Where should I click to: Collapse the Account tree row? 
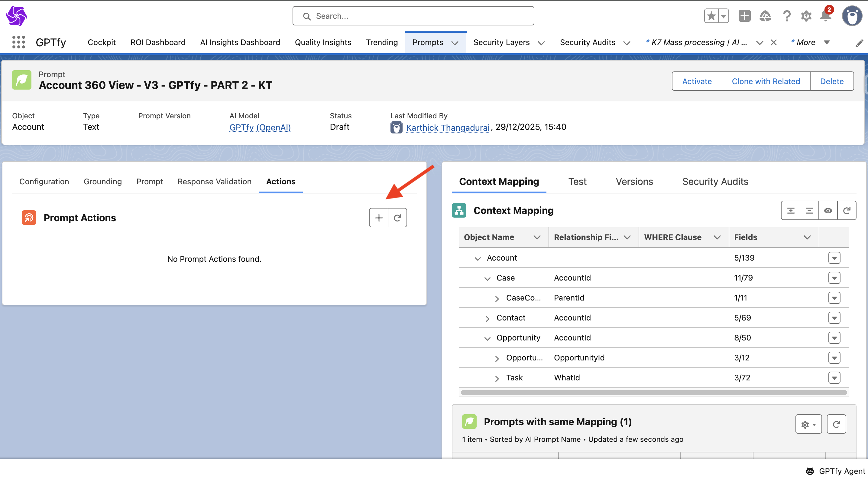(x=478, y=258)
